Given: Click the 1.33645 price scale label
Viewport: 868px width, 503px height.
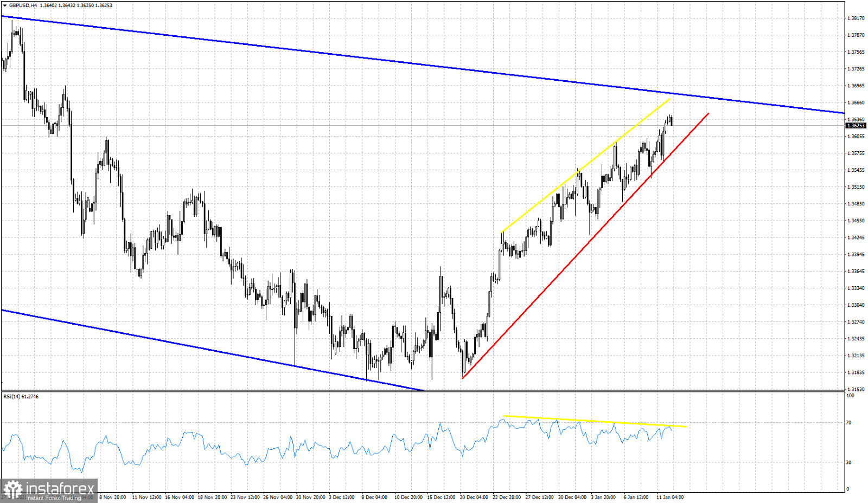Looking at the screenshot, I should pyautogui.click(x=856, y=271).
